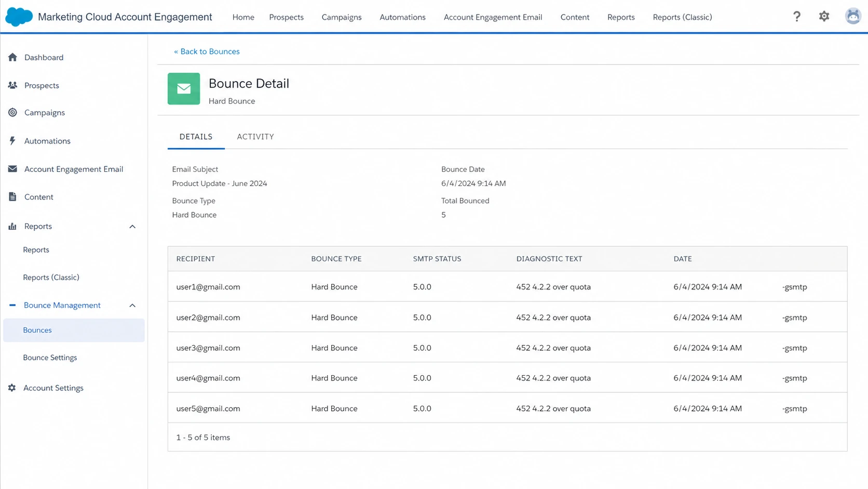868x489 pixels.
Task: Open Automations in the sidebar
Action: pos(47,141)
